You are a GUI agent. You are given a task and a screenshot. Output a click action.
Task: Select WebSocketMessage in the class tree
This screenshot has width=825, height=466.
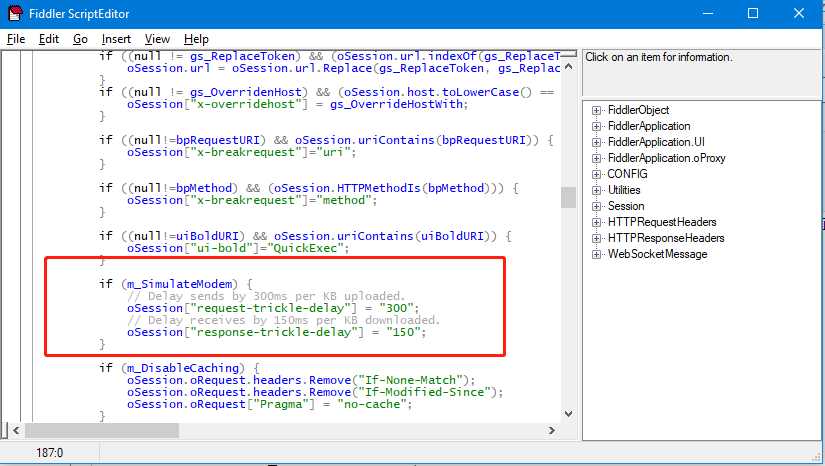(x=657, y=254)
